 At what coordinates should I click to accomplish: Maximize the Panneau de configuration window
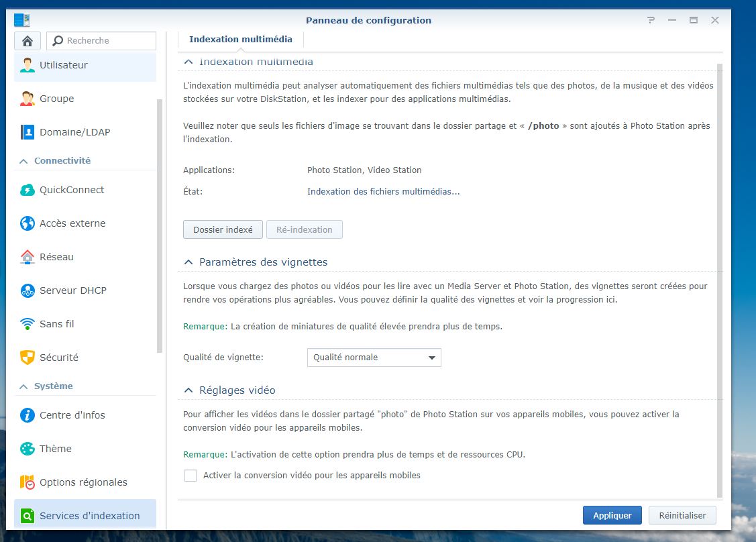point(694,20)
